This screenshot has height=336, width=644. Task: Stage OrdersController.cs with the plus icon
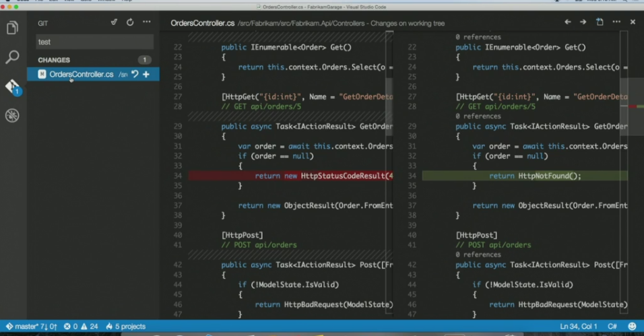coord(146,74)
